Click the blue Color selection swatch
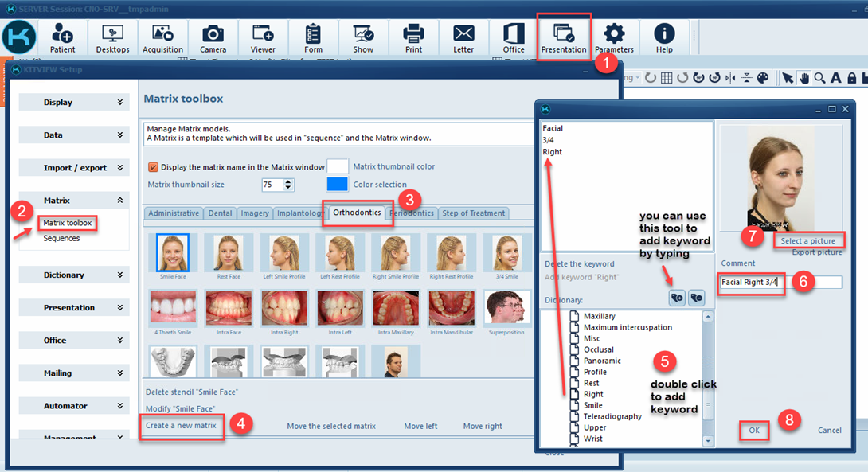The image size is (868, 472). [338, 185]
